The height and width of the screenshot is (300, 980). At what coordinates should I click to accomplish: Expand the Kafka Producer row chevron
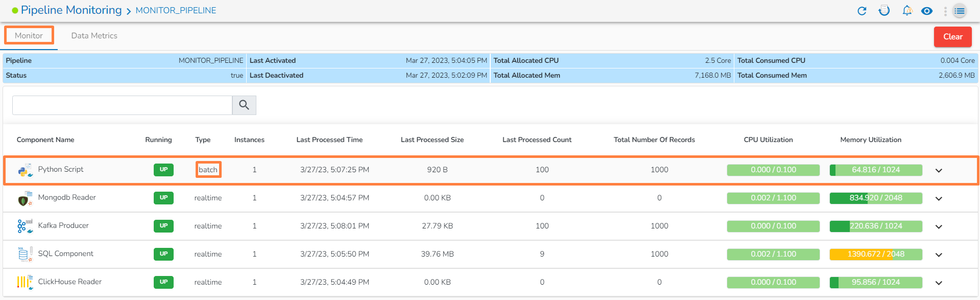click(939, 227)
